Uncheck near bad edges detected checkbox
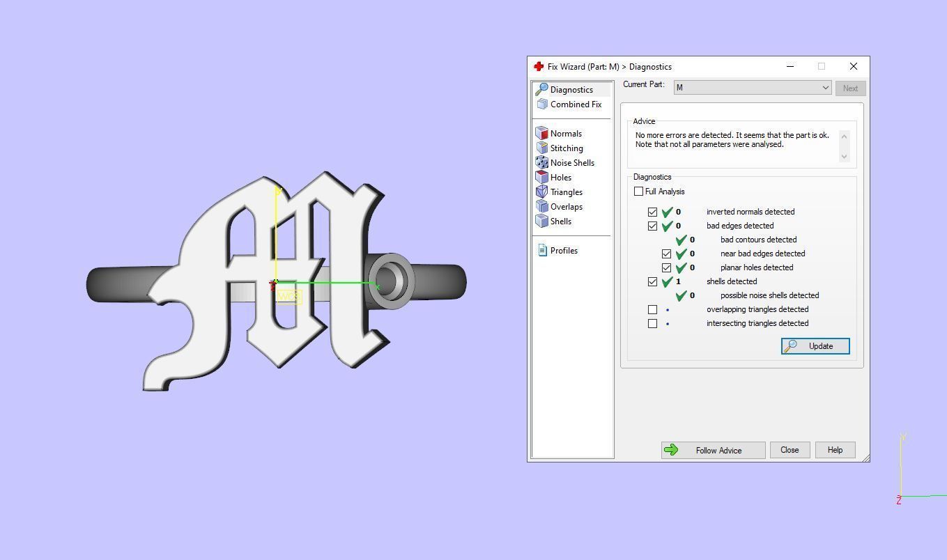This screenshot has height=560, width=947. pos(666,254)
